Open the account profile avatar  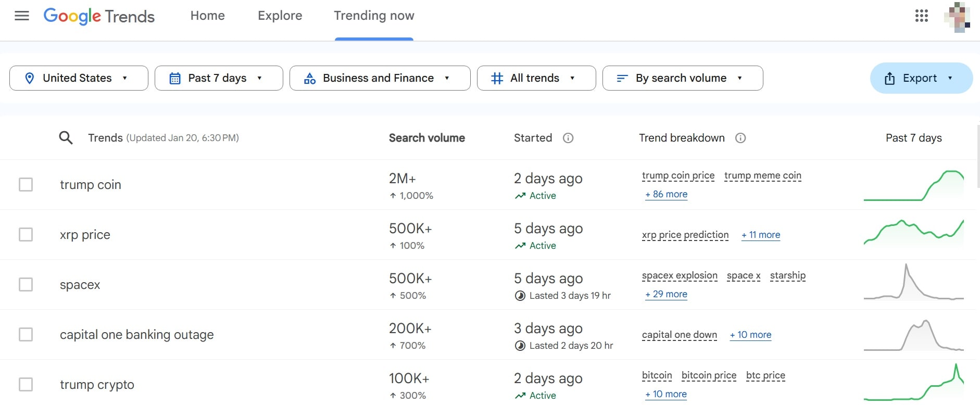957,17
